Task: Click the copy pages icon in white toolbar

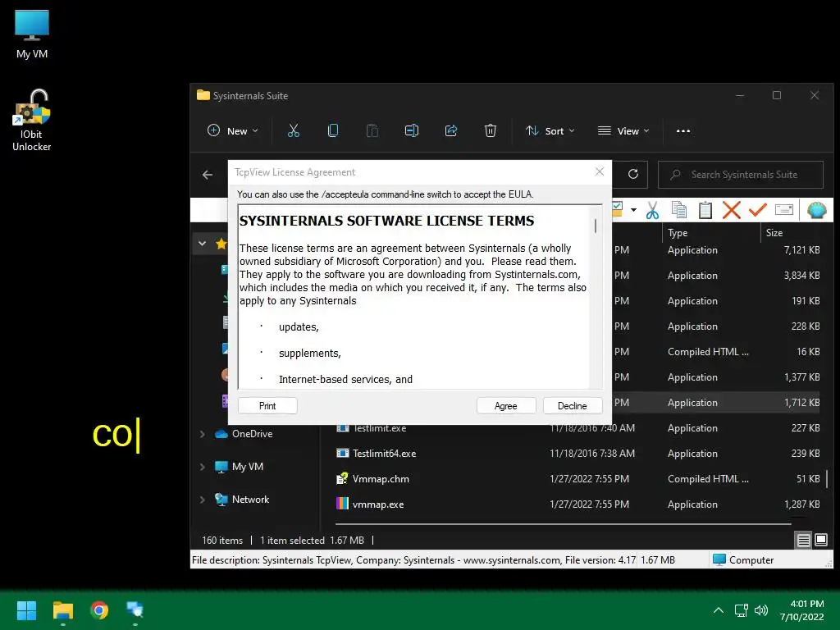Action: (678, 210)
